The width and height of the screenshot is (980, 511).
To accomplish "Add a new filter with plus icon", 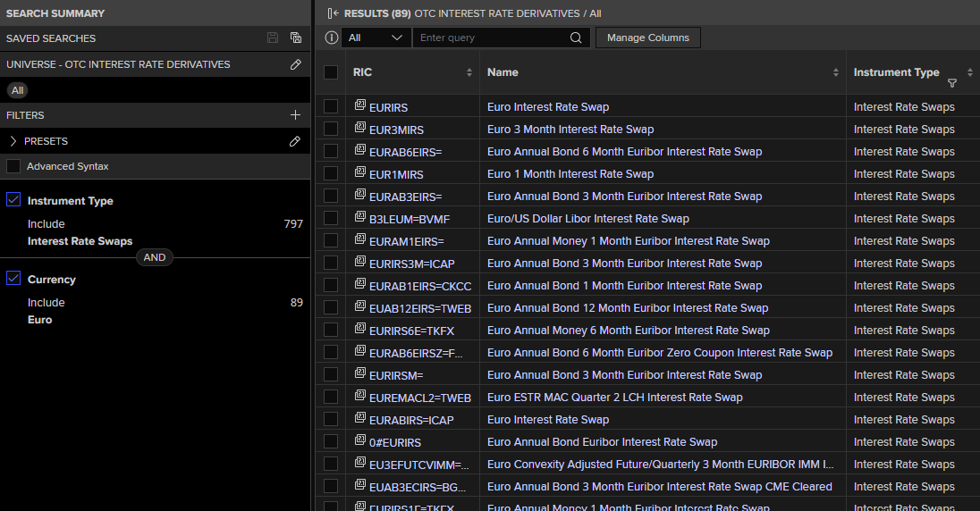I will point(296,115).
